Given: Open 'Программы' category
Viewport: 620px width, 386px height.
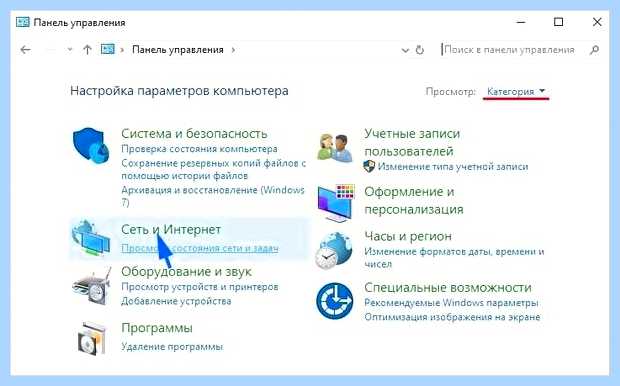Looking at the screenshot, I should coord(157,328).
